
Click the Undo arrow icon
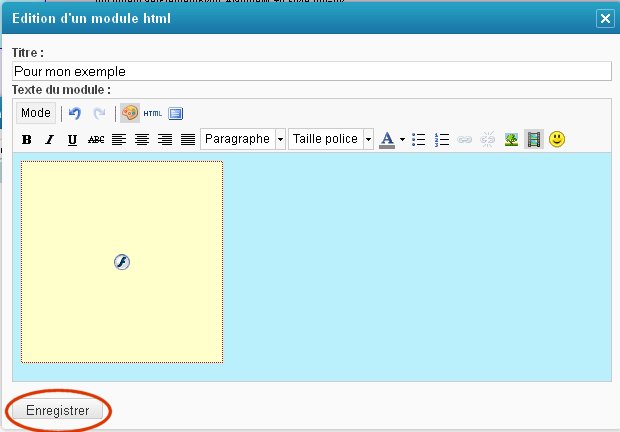pos(74,114)
